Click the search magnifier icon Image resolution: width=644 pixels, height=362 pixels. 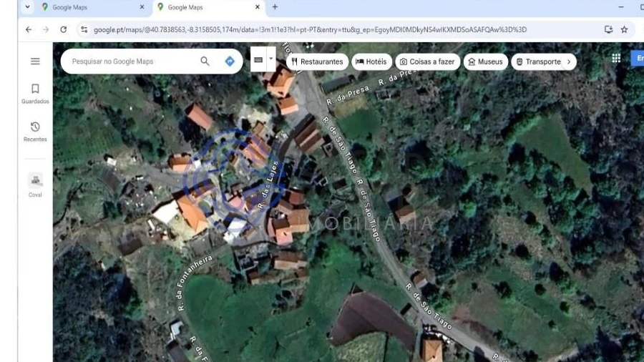205,62
